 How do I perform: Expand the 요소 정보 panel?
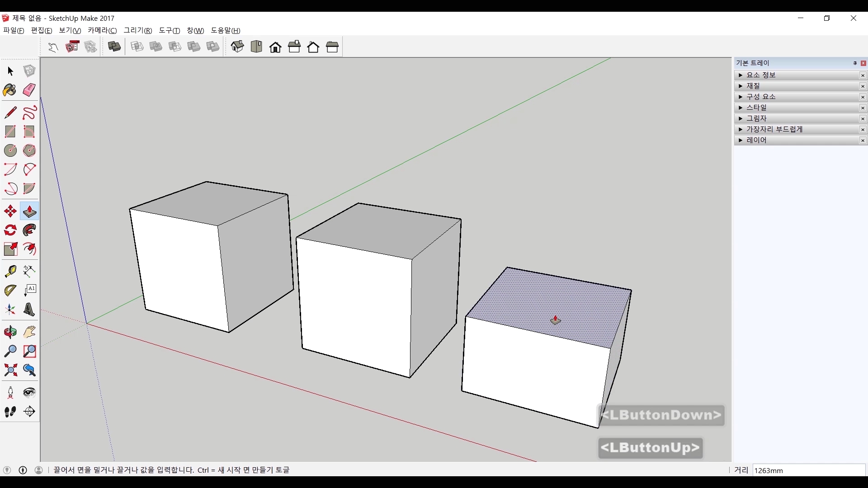[761, 75]
